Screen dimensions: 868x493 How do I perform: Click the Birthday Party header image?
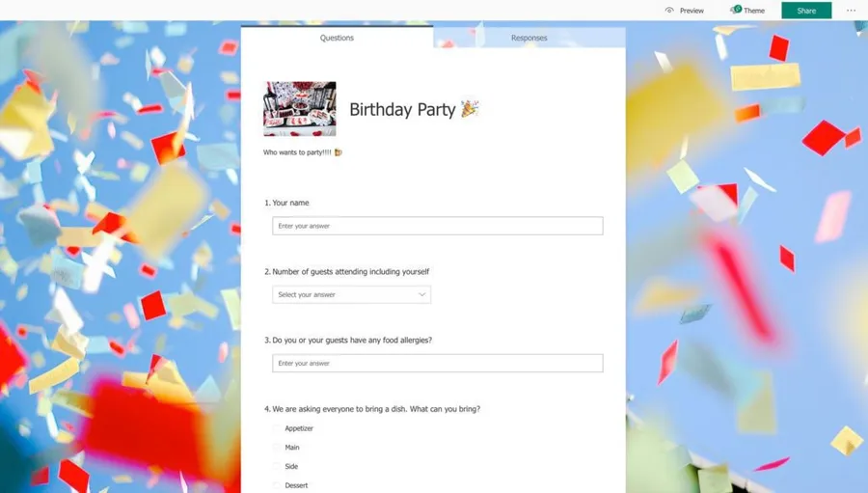300,109
